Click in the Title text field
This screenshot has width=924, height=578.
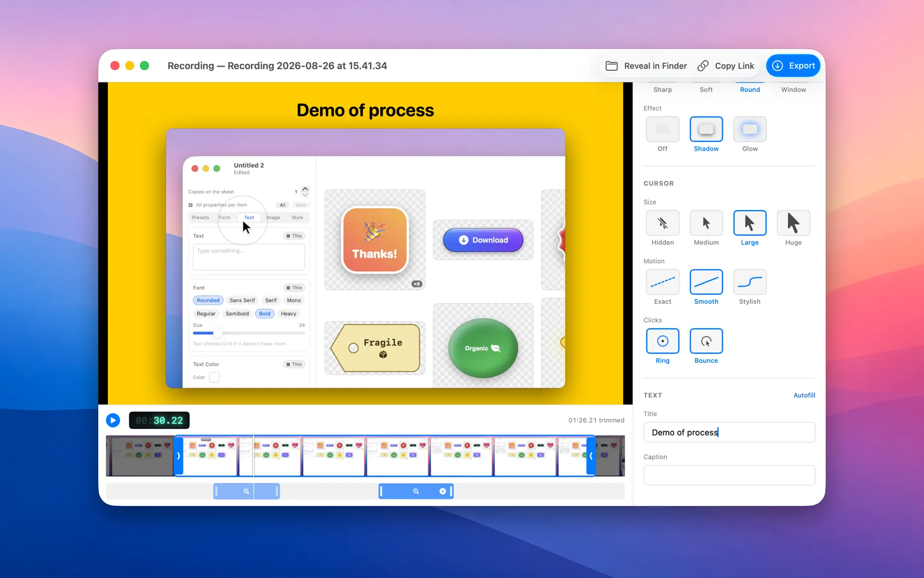729,432
